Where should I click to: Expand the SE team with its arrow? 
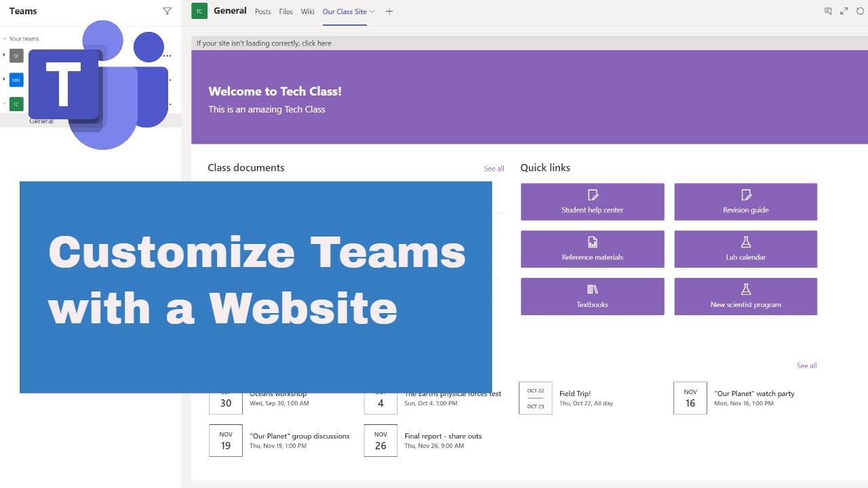[x=4, y=55]
